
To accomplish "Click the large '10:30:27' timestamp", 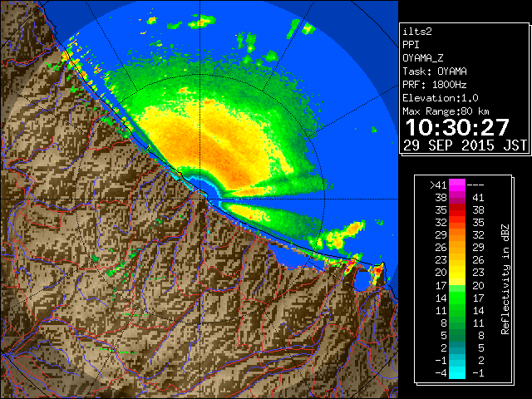I will 457,127.
